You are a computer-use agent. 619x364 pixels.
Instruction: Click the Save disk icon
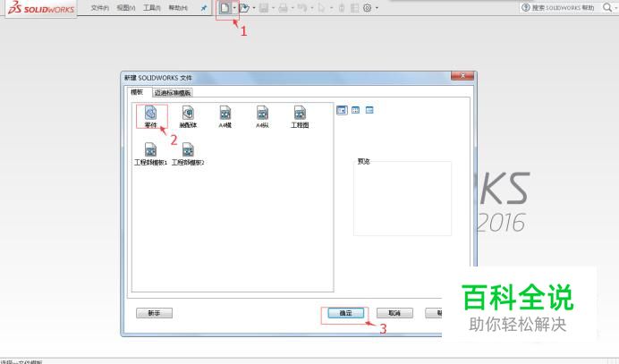click(x=264, y=8)
